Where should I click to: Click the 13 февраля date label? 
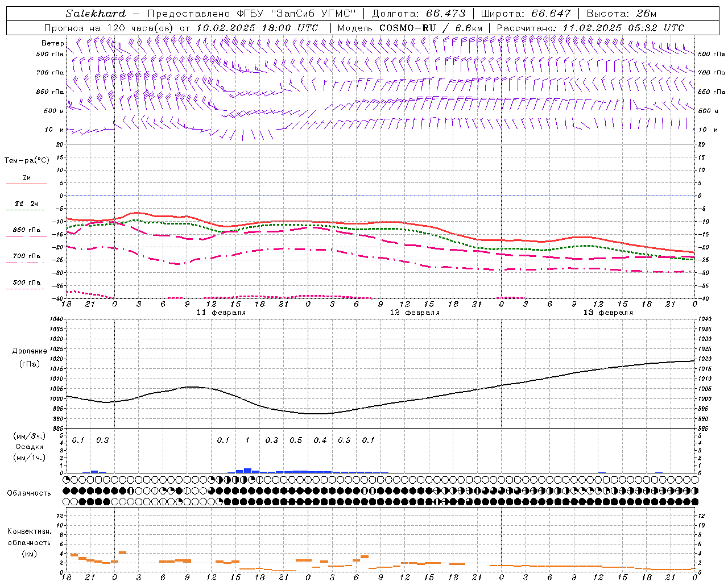[608, 313]
